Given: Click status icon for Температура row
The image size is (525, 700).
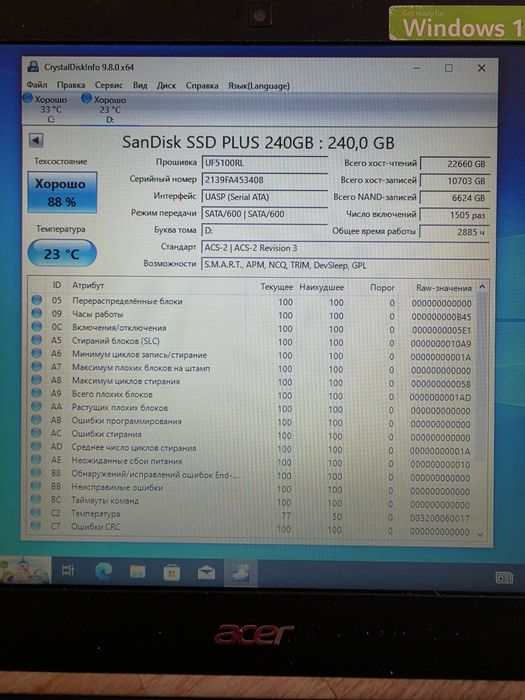Looking at the screenshot, I should coord(36,512).
